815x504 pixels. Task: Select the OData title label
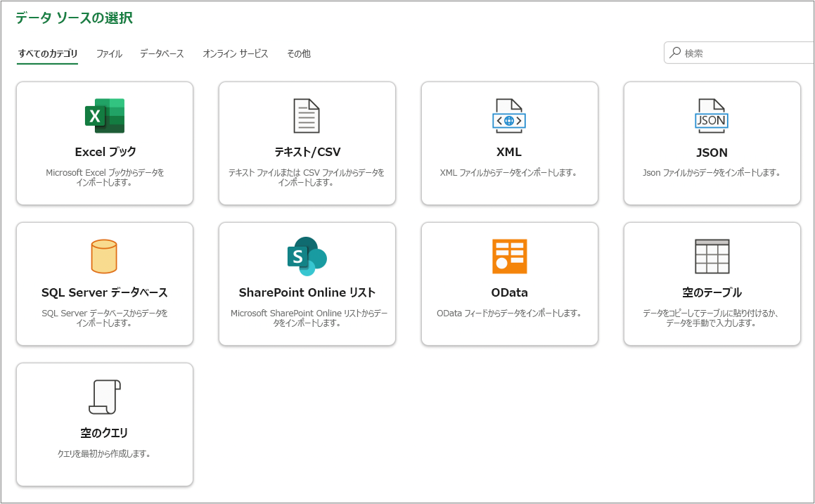[x=509, y=292]
